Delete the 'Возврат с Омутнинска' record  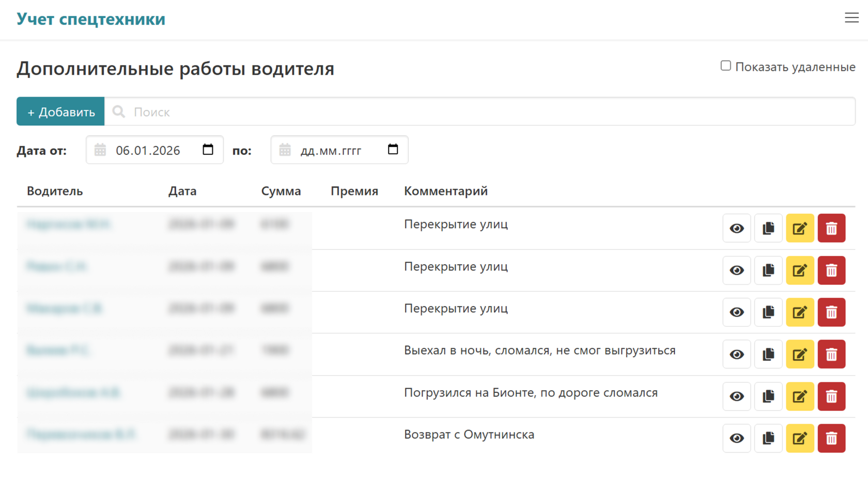(x=831, y=438)
